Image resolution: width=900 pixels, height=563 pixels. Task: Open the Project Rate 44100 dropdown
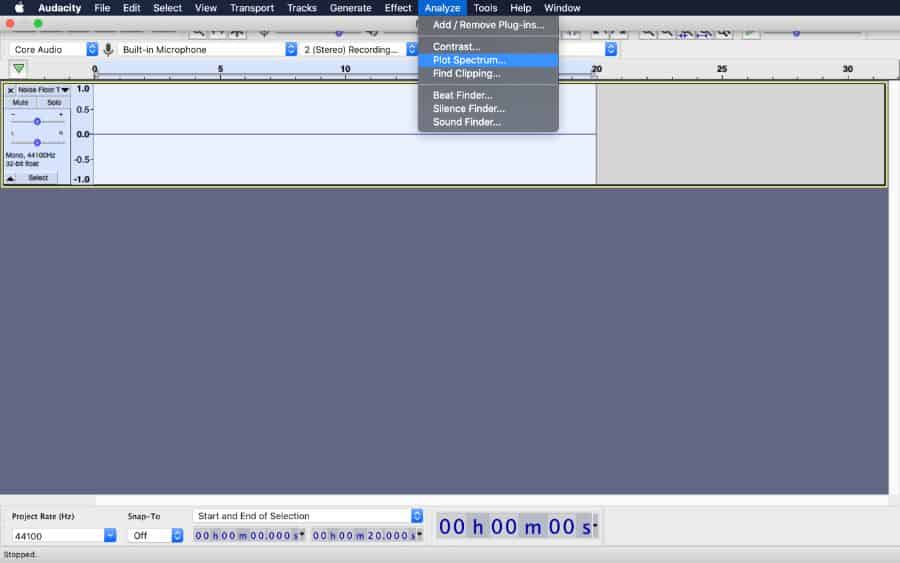(110, 535)
